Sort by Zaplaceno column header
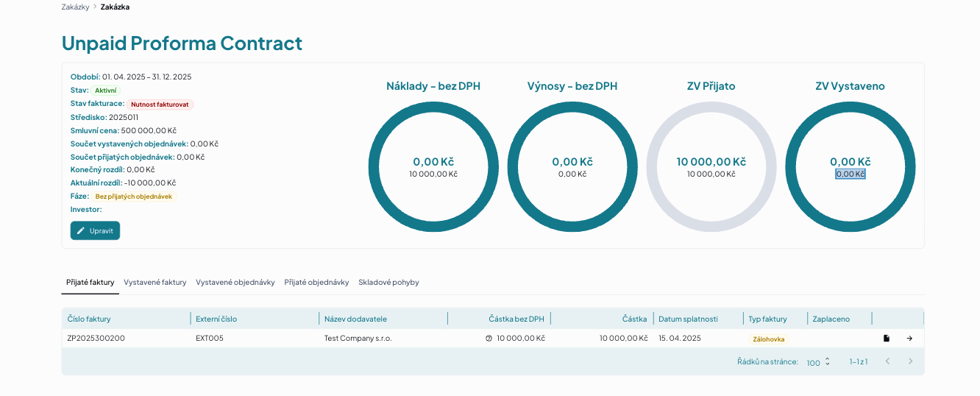This screenshot has height=396, width=980. tap(831, 319)
